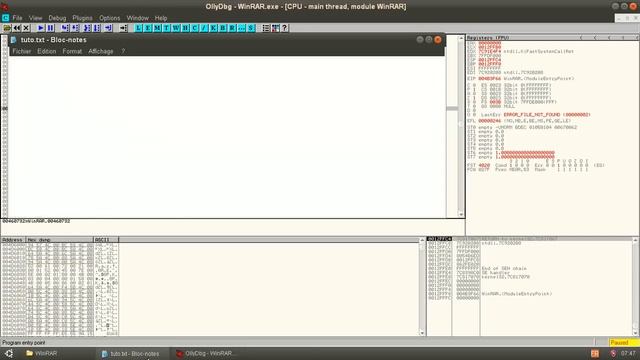Pause execution with the pause icon
Screen dimensions: 640x360
pos(50,28)
